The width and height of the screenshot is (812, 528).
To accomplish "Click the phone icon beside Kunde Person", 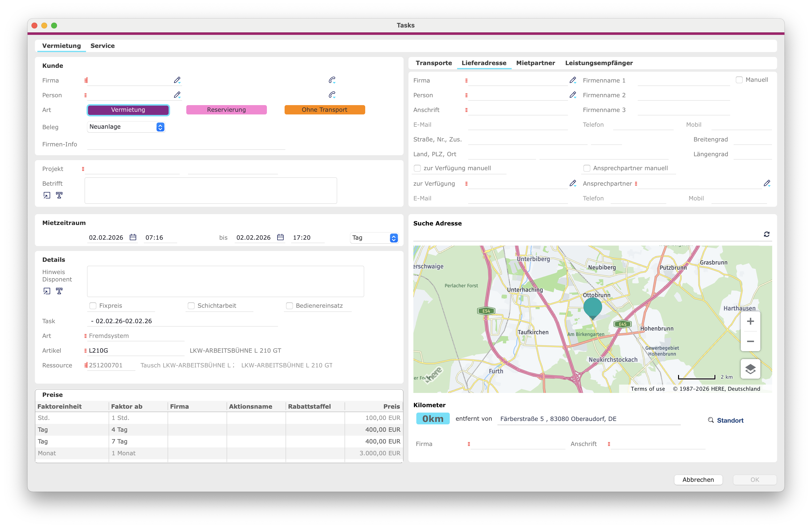I will coord(332,95).
